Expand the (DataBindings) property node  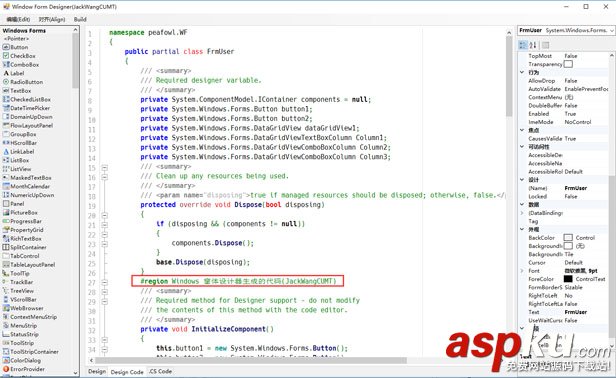coord(522,213)
